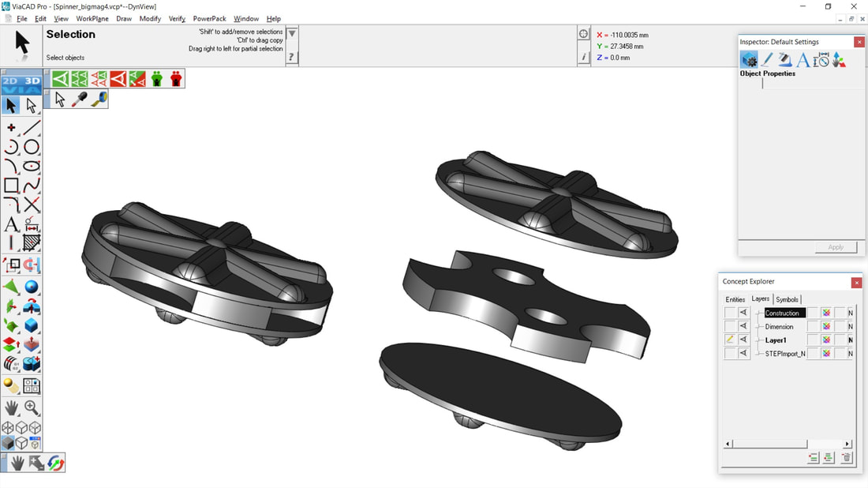Switch to the Entities tab

(735, 299)
